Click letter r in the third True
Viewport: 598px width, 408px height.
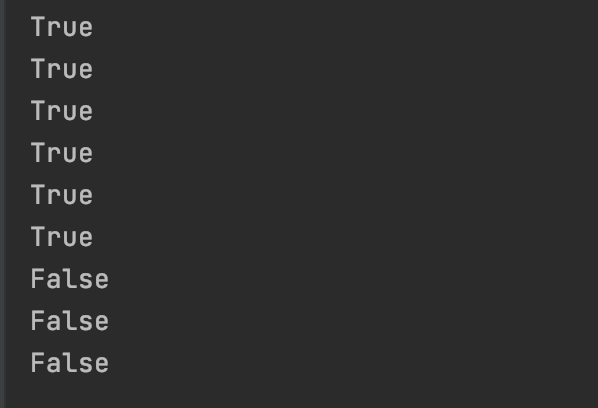(55, 112)
